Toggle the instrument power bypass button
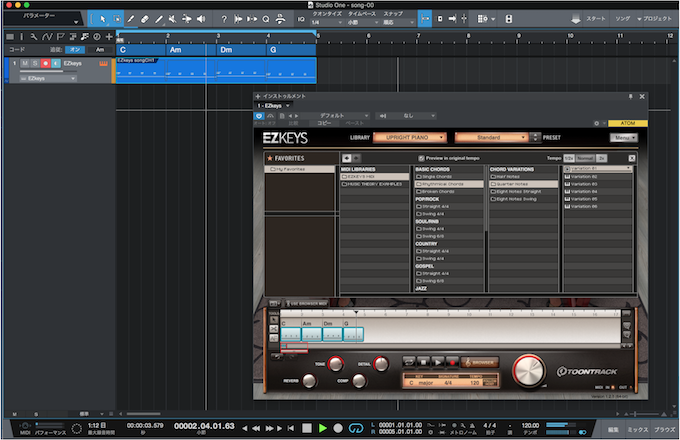This screenshot has height=440, width=680. click(x=259, y=116)
